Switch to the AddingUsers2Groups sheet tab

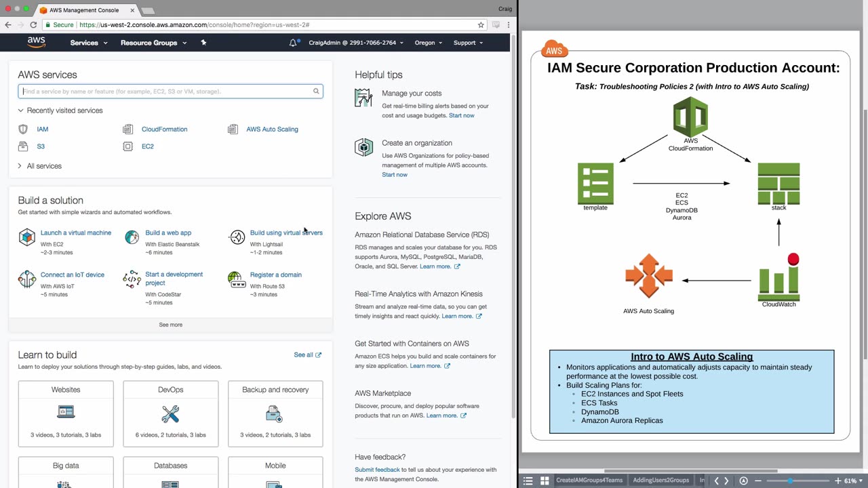pyautogui.click(x=660, y=481)
